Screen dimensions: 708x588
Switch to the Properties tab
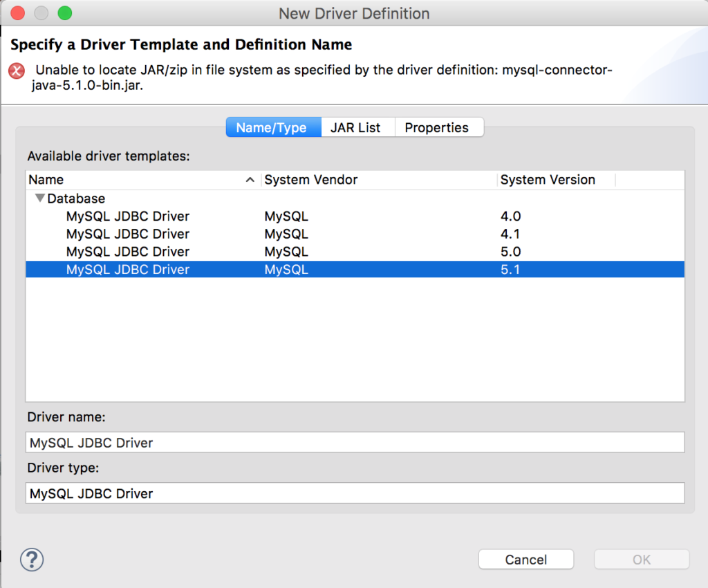(438, 127)
